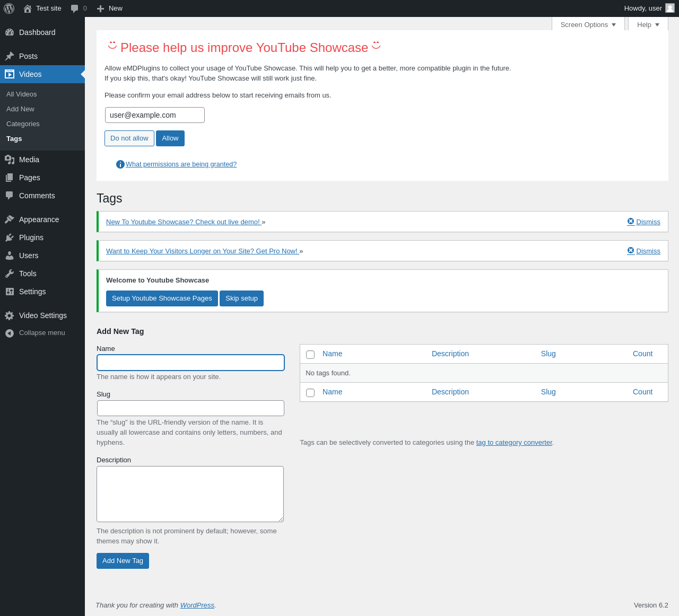This screenshot has width=679, height=616.
Task: Tick the select-all checkbox in the table header
Action: (310, 355)
